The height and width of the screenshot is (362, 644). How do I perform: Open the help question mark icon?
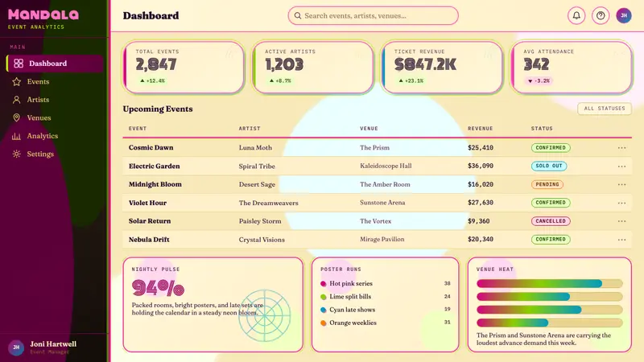[601, 15]
